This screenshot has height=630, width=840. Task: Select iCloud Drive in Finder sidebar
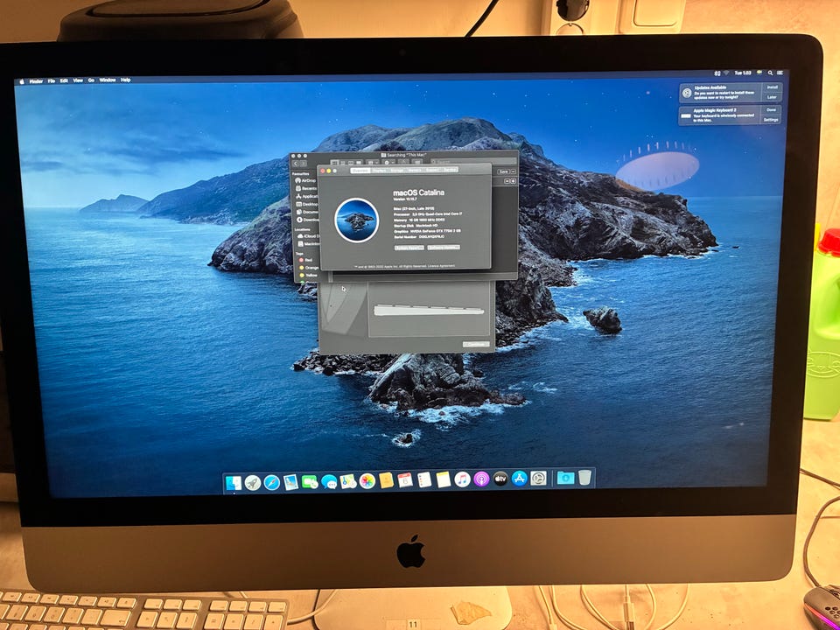tap(309, 235)
